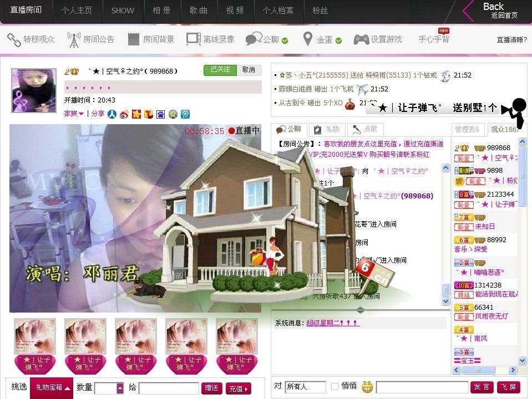
Task: Share to Renren blue icon
Action: pos(112,114)
